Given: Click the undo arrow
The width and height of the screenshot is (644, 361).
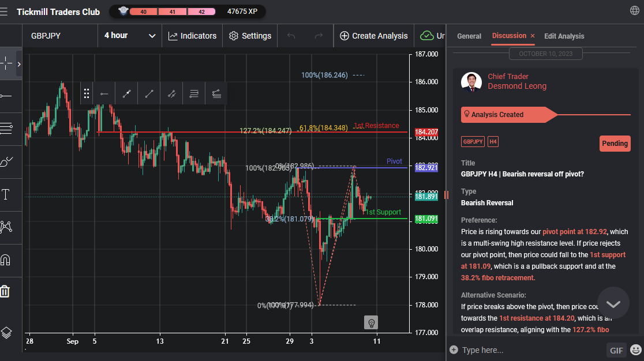Looking at the screenshot, I should pyautogui.click(x=291, y=36).
